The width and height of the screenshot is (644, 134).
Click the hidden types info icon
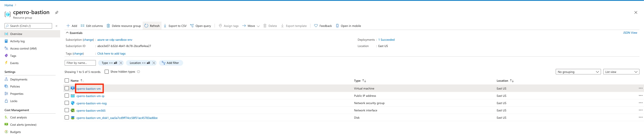pyautogui.click(x=138, y=72)
